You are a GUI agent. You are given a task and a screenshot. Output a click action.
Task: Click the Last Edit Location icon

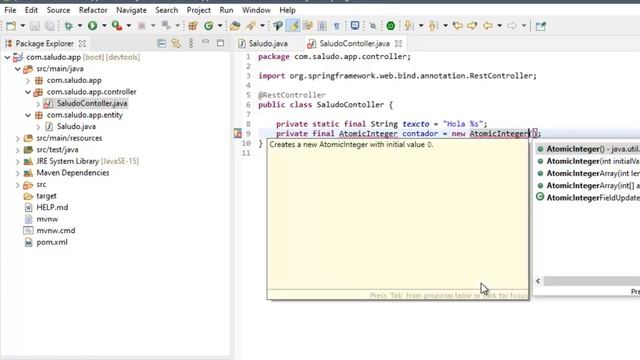click(458, 26)
